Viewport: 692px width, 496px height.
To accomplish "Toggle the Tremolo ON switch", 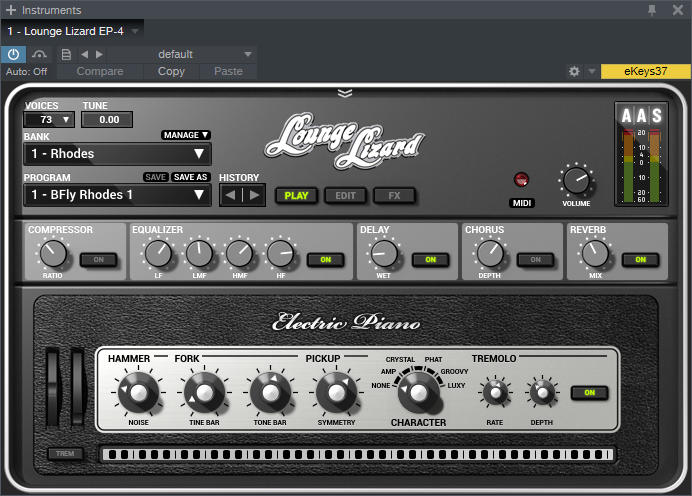I will (590, 393).
